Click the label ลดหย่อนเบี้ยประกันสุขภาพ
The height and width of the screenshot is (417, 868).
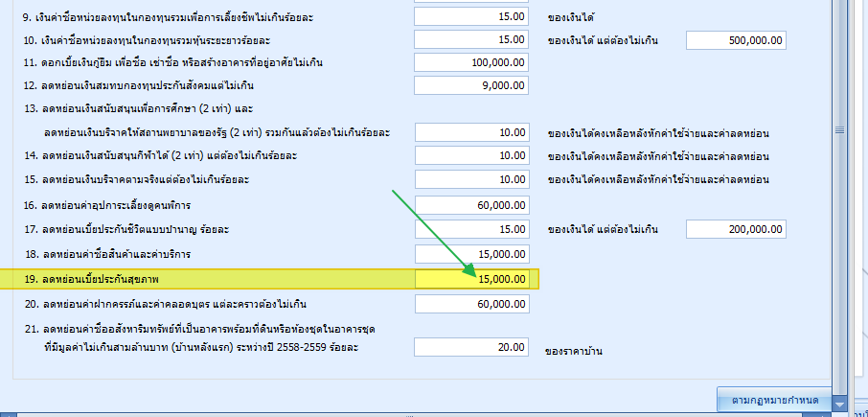pos(100,280)
